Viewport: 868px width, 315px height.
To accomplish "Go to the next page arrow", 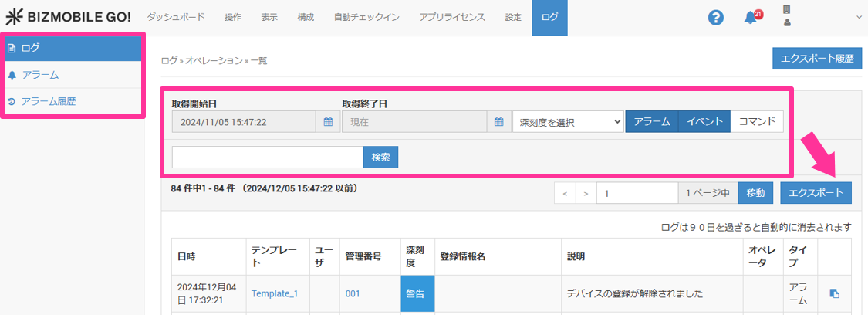I will click(586, 193).
